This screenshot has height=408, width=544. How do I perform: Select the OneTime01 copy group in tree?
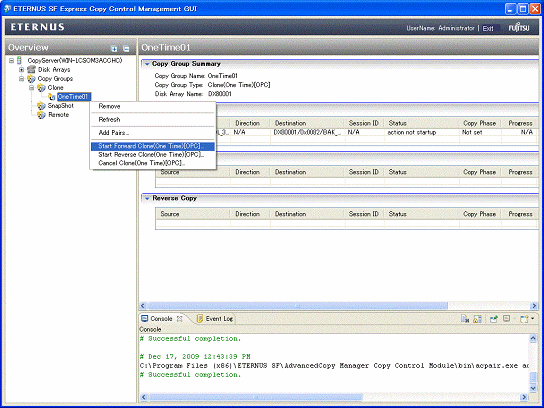(73, 97)
